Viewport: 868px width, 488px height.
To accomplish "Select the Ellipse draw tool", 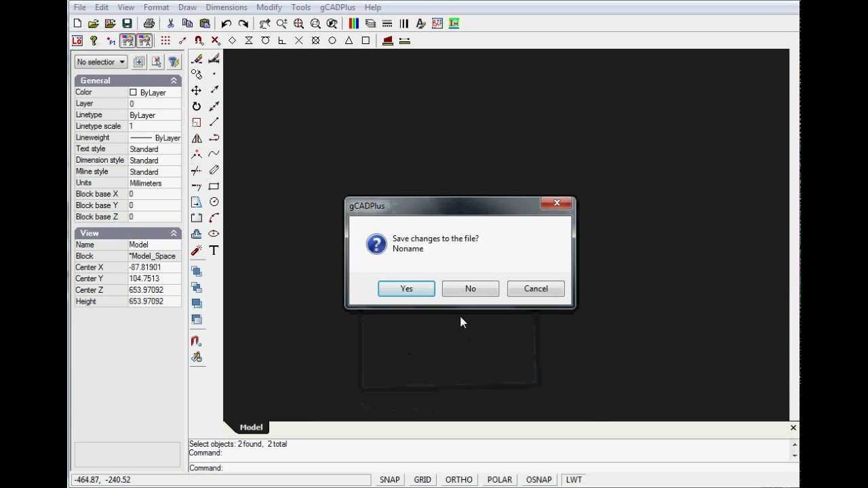I will click(214, 234).
